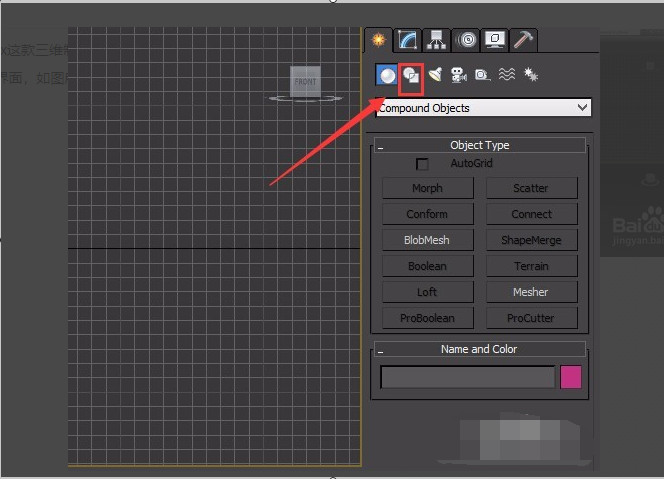Enable the AutoGrid checkbox
The height and width of the screenshot is (479, 664).
pos(422,164)
